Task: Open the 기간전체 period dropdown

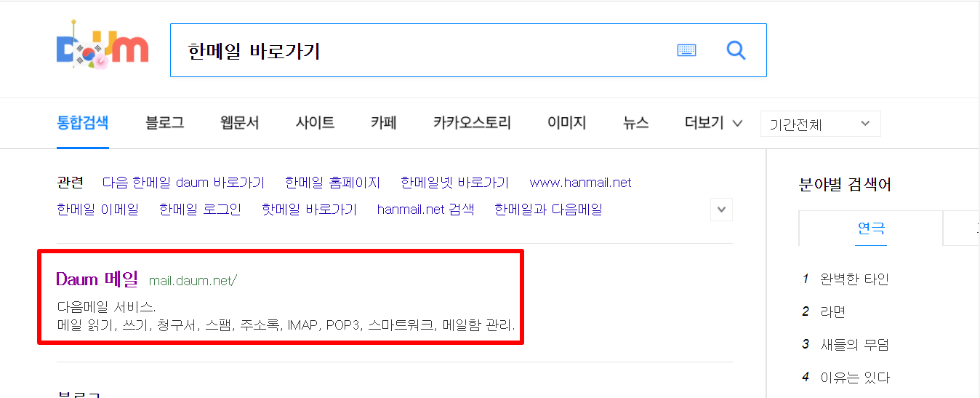Action: click(820, 124)
